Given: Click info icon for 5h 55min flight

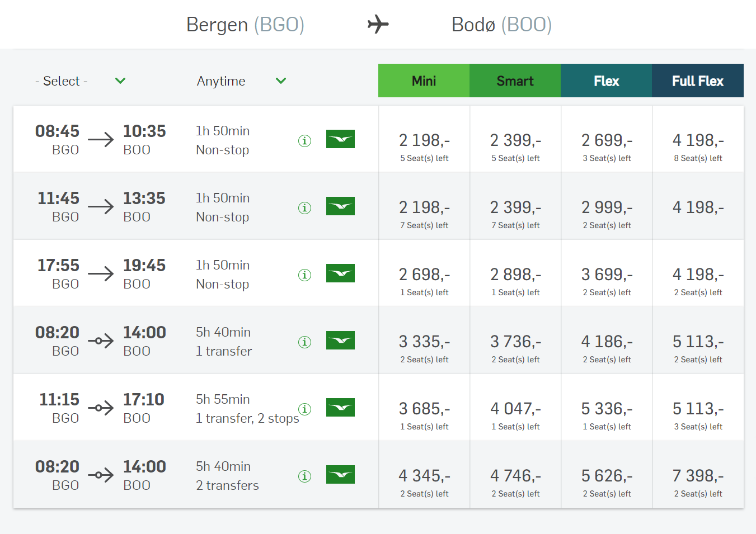Looking at the screenshot, I should pyautogui.click(x=304, y=409).
